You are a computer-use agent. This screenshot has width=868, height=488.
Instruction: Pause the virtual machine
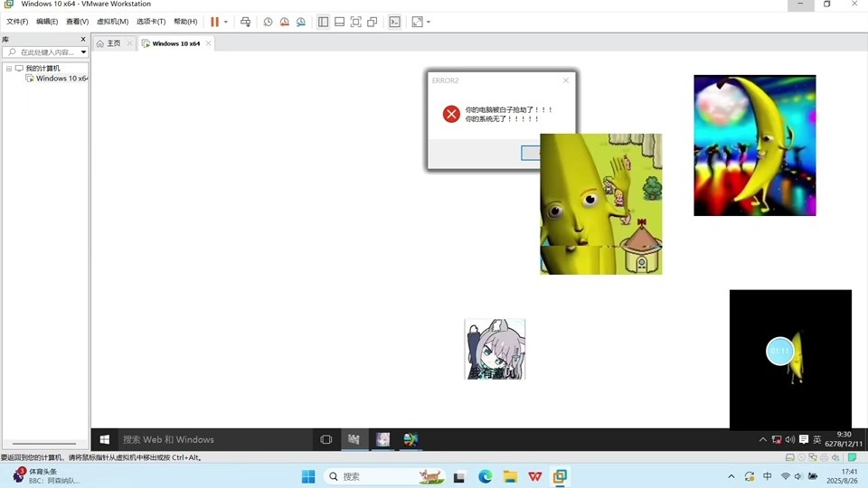(214, 22)
